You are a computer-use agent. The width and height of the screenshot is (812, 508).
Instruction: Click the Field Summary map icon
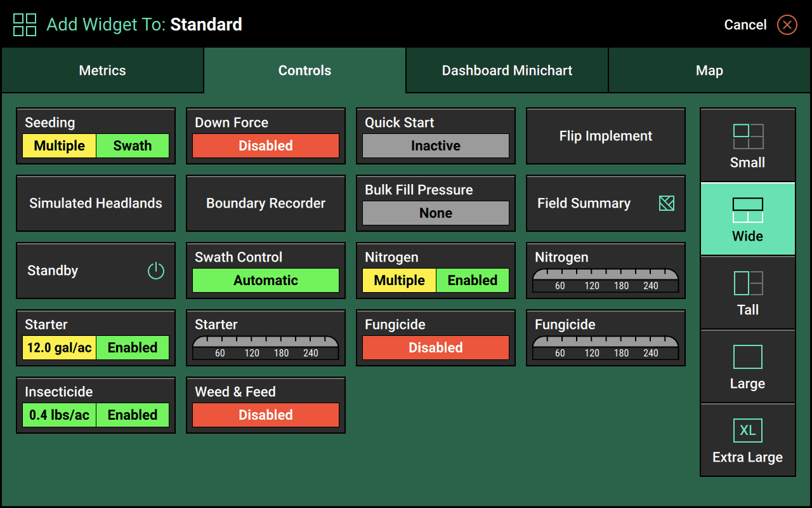click(666, 203)
